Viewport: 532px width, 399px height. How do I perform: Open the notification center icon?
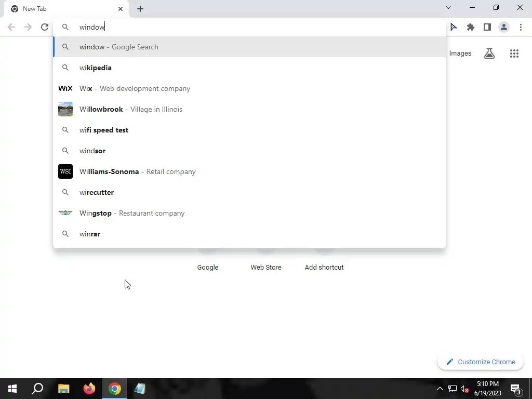click(515, 389)
